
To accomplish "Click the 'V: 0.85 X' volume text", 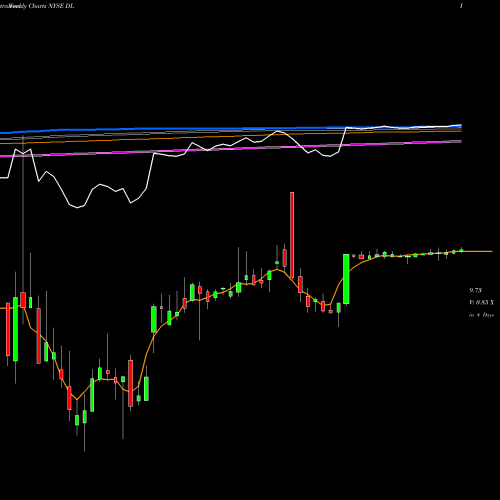I will (x=481, y=302).
